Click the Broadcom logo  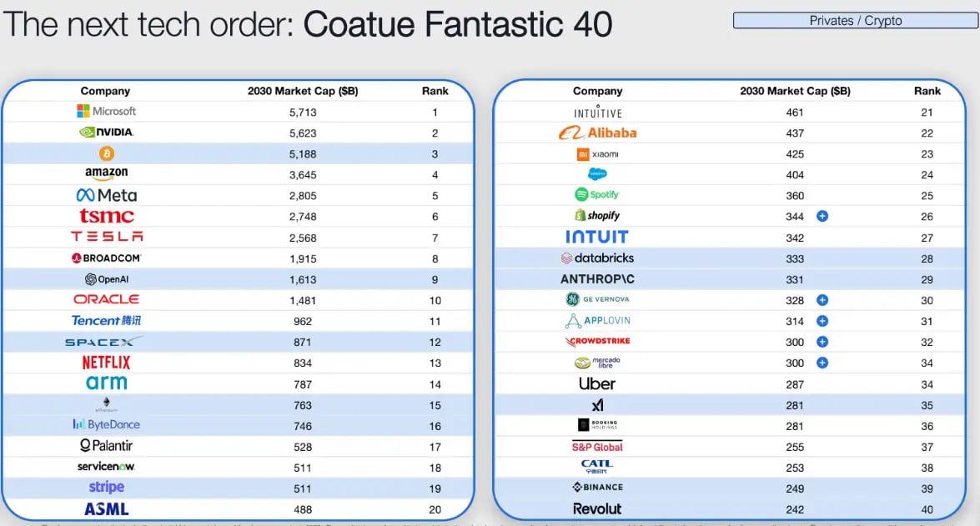[106, 258]
